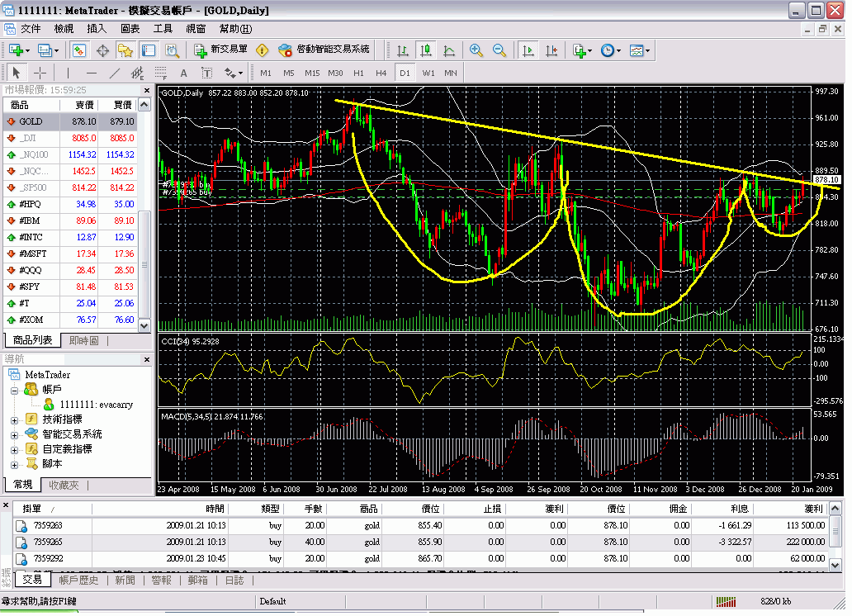Switch to the 即時圖 tab
Viewport: 852px width, 616px height.
point(84,341)
